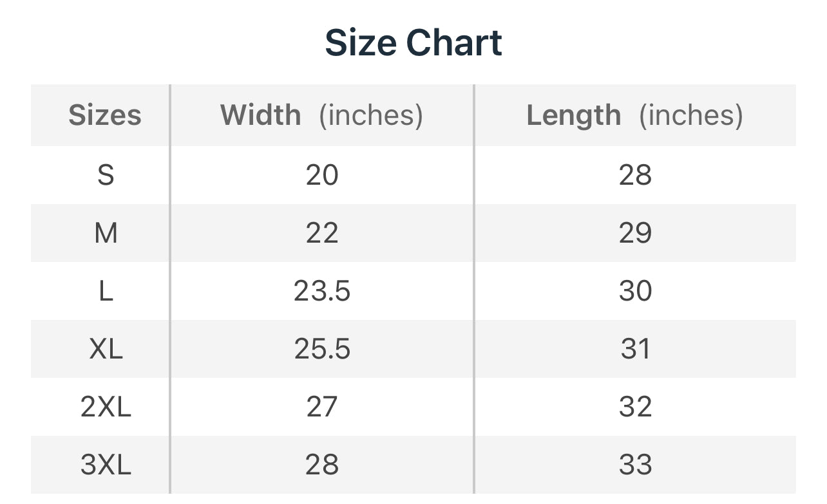Click the Size Chart title
The image size is (827, 504).
(x=413, y=42)
